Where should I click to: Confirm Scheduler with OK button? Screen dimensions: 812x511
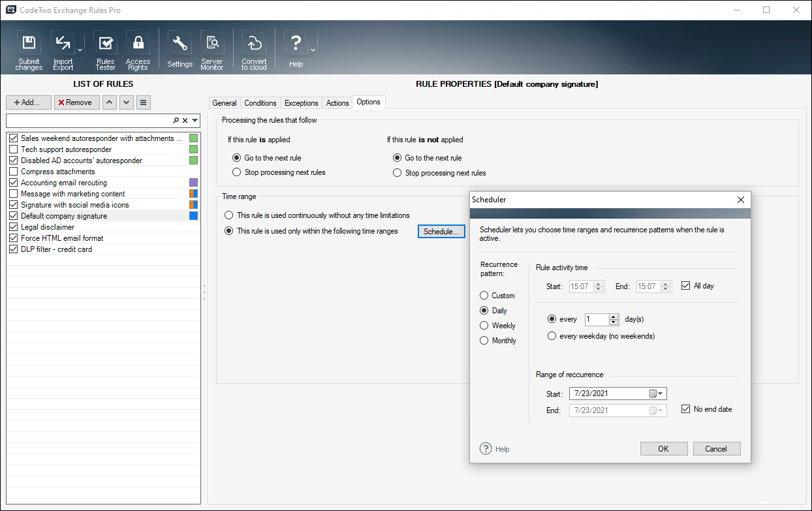tap(664, 449)
